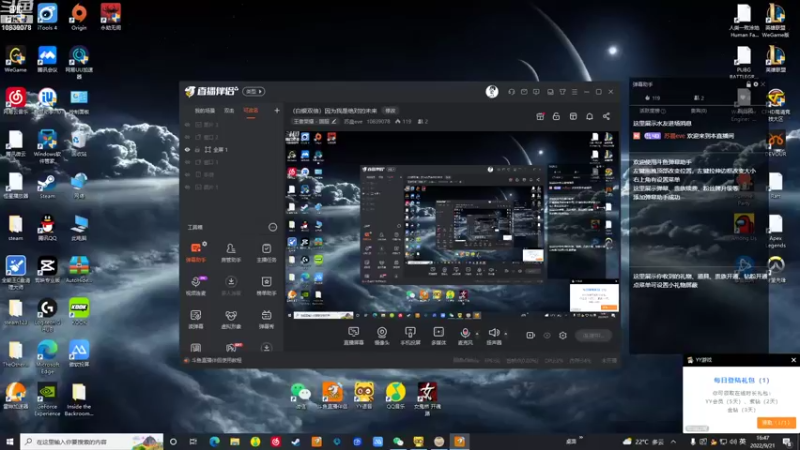
Task: Select the 全屏 1 source row
Action: [232, 149]
